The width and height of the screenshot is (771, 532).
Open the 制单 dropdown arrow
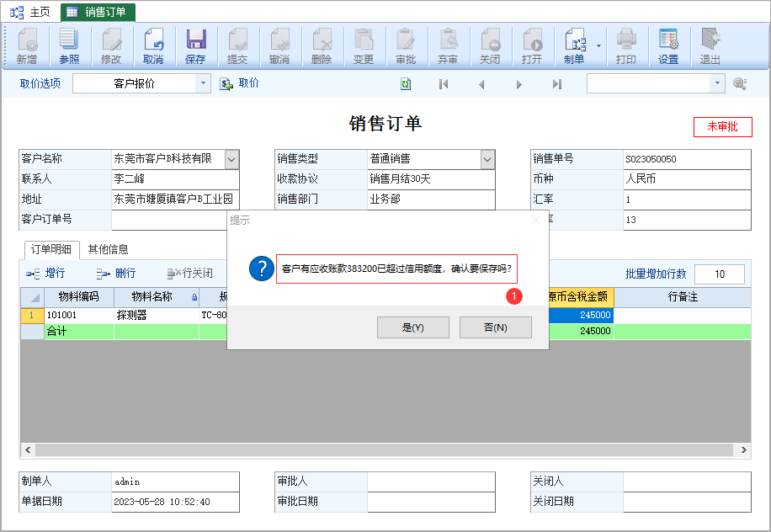tap(598, 46)
